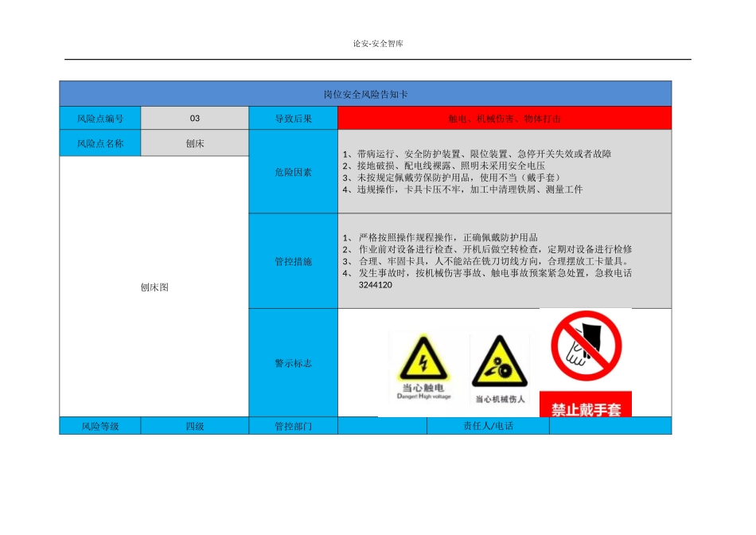Image resolution: width=756 pixels, height=535 pixels.
Task: Open the 风险等级 cell options
Action: (x=99, y=426)
